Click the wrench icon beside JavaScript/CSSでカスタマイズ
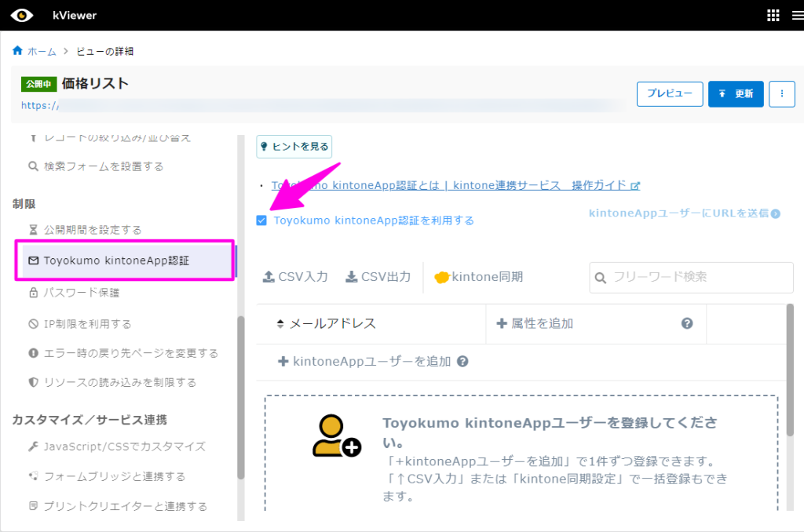Image resolution: width=804 pixels, height=532 pixels. point(33,446)
